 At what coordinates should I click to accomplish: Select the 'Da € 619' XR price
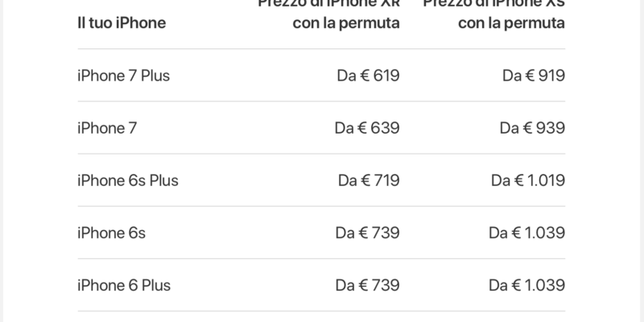(x=368, y=76)
